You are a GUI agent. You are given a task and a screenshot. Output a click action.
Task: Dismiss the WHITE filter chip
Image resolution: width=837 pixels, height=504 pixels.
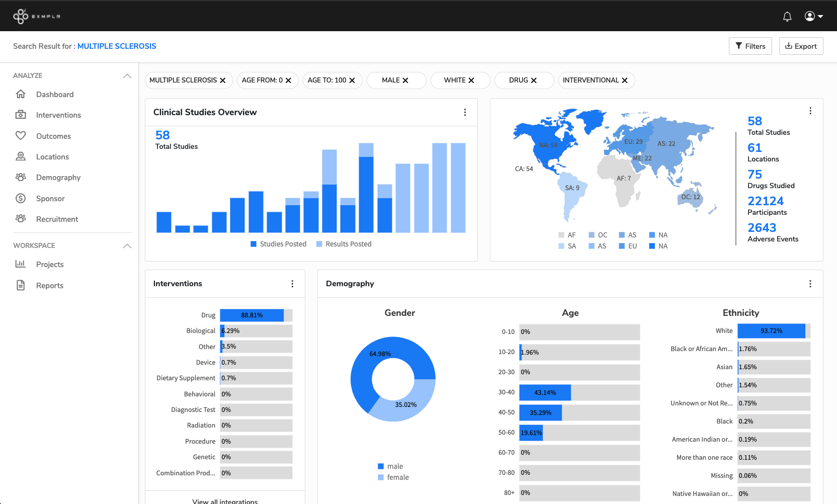pos(472,80)
